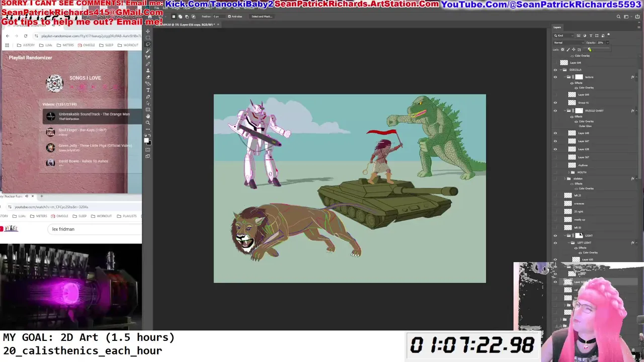This screenshot has height=362, width=644.
Task: Hide Layer 648
Action: 555,133
